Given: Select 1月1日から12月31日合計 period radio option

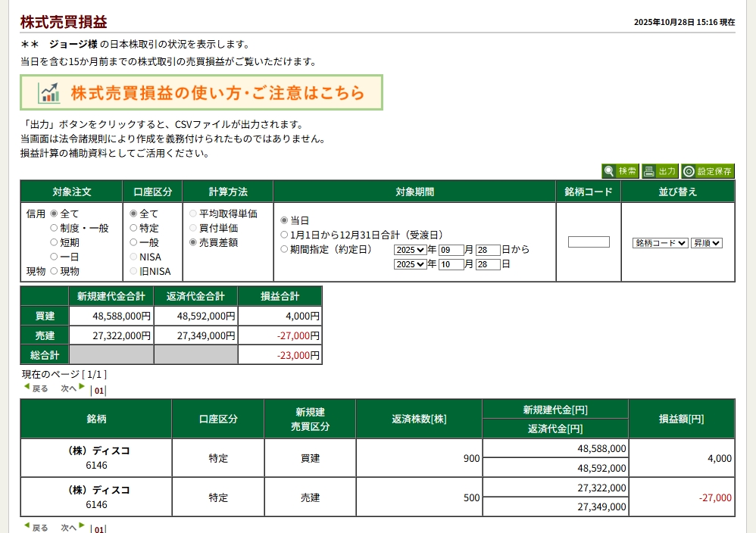Looking at the screenshot, I should (285, 235).
